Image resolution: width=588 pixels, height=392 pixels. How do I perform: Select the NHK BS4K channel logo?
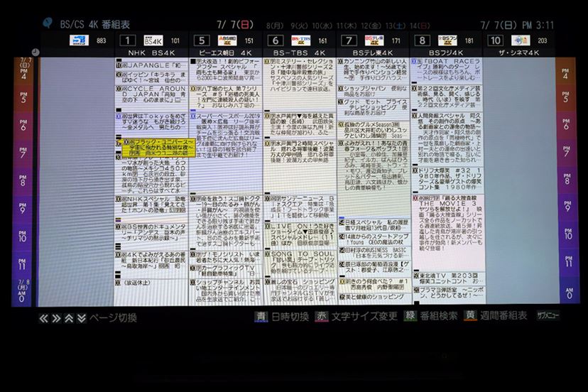pos(153,40)
